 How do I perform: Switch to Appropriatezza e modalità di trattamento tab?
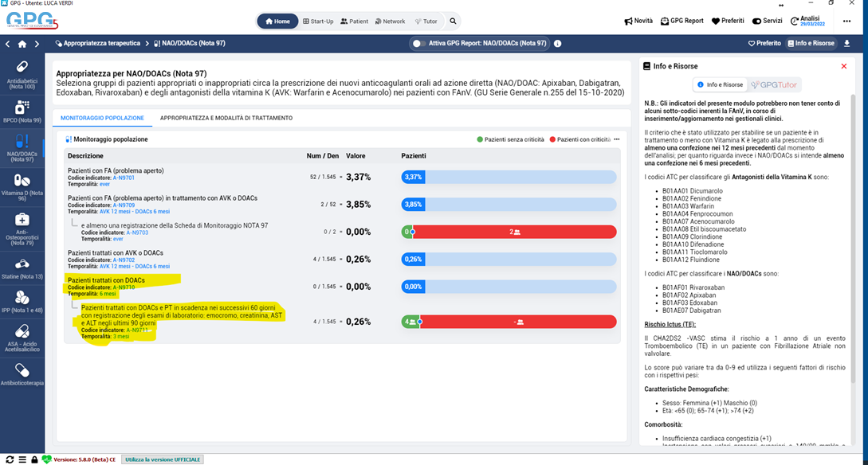tap(226, 118)
